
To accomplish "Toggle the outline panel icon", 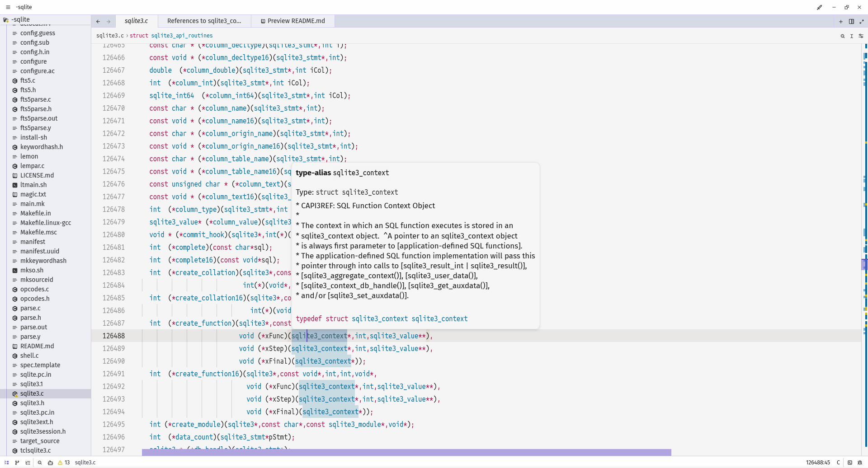I will 28,463.
